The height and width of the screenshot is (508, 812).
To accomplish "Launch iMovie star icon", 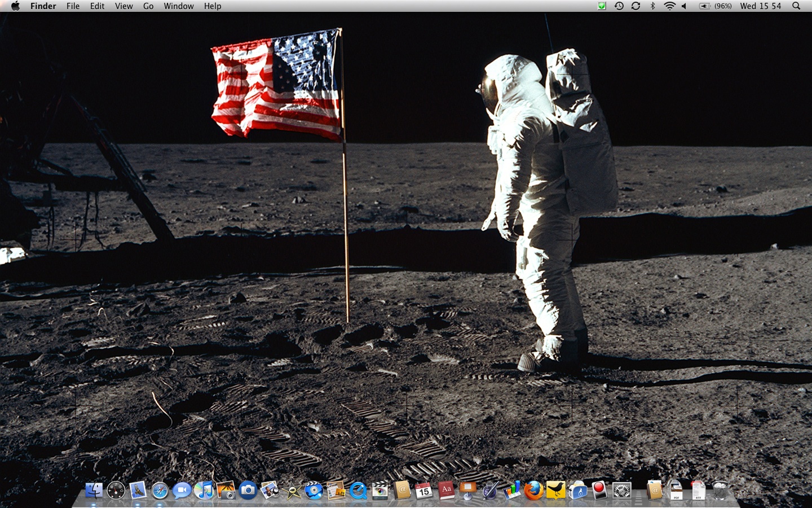I will pyautogui.click(x=292, y=490).
